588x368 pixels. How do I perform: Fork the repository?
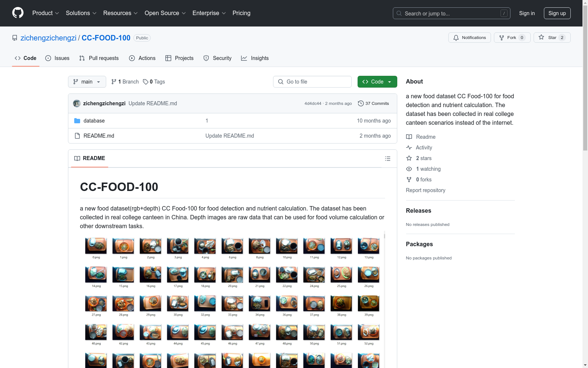coord(512,38)
